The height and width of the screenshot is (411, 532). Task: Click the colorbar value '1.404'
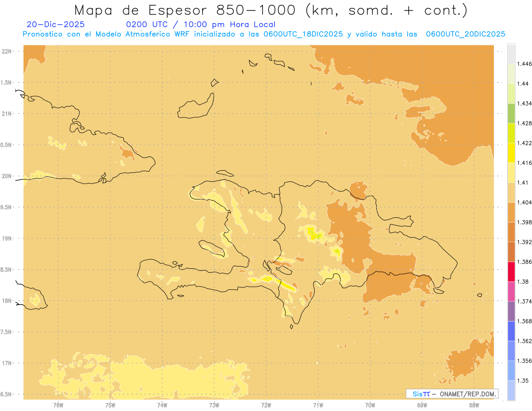click(x=524, y=202)
